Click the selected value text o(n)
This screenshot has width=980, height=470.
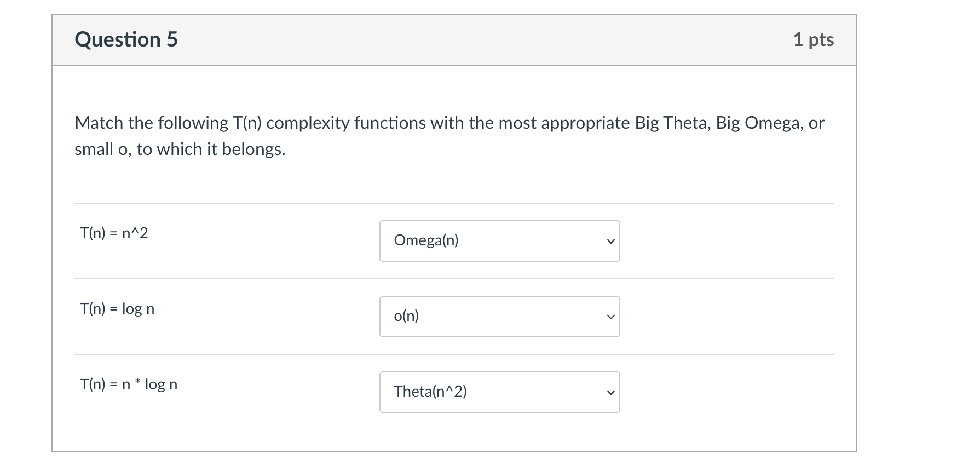[406, 316]
